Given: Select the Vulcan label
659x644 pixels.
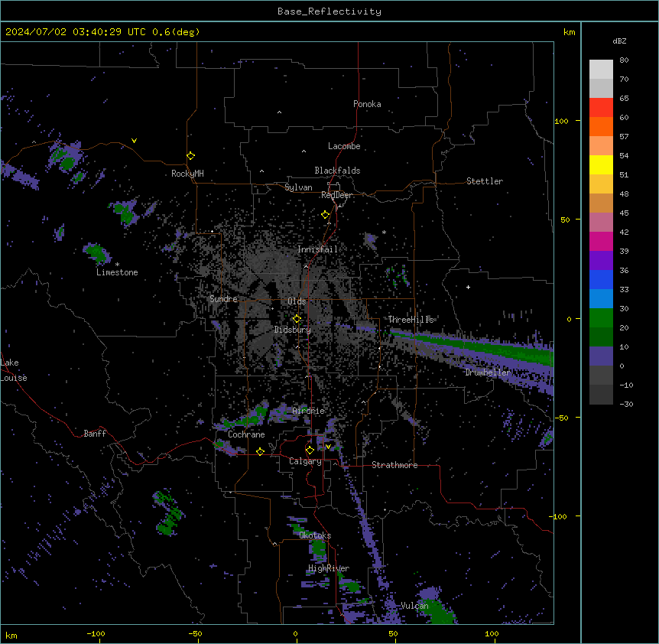Looking at the screenshot, I should tap(414, 606).
